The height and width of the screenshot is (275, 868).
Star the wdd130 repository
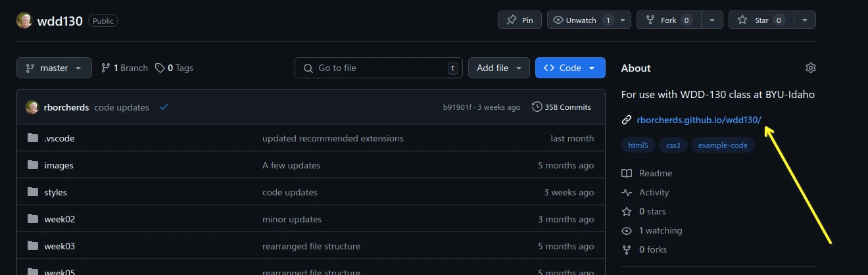click(x=761, y=20)
